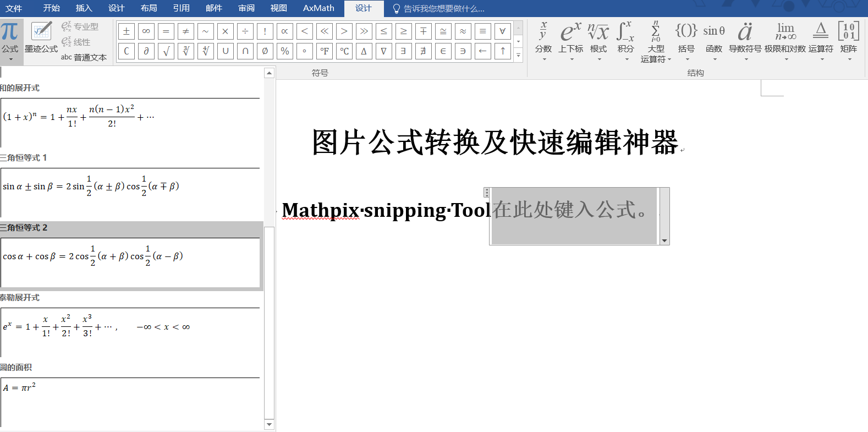Insert the division sign symbol

point(245,31)
